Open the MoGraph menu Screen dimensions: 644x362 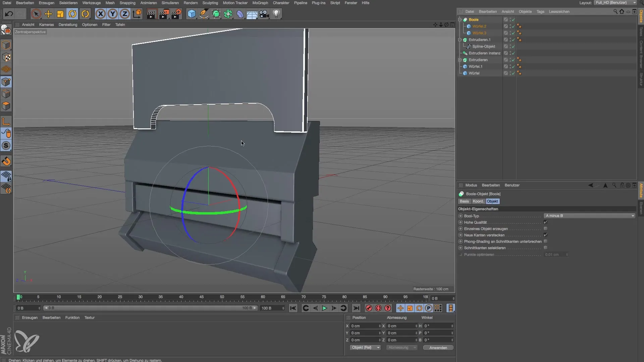(260, 3)
